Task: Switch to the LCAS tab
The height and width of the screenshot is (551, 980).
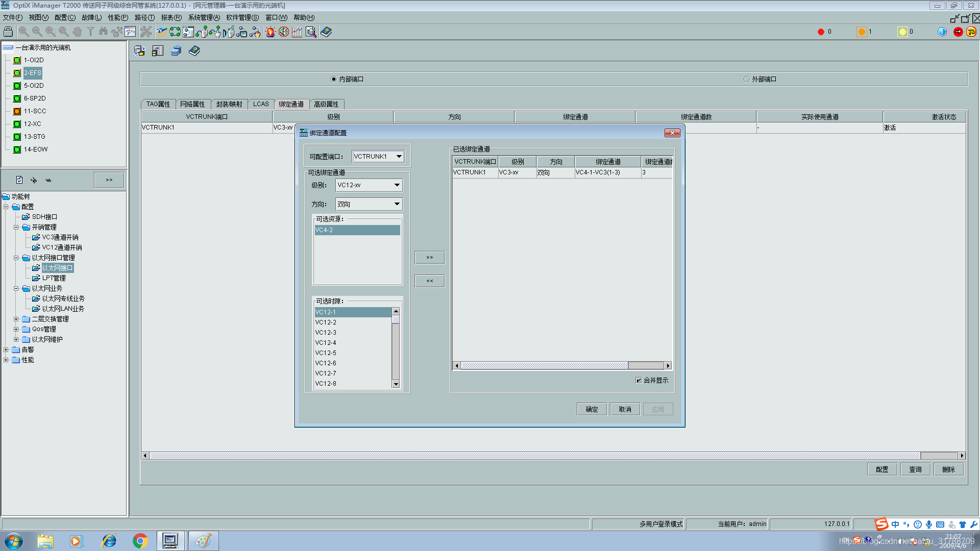Action: (261, 104)
